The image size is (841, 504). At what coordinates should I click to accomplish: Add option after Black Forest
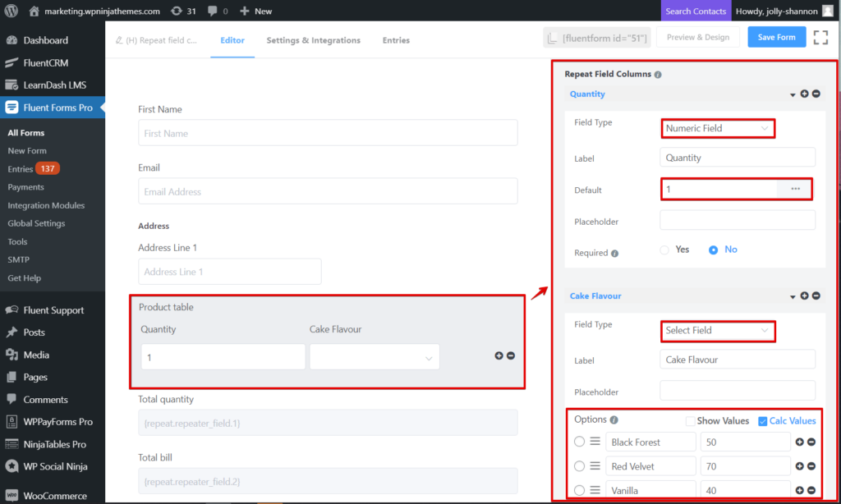pyautogui.click(x=799, y=442)
